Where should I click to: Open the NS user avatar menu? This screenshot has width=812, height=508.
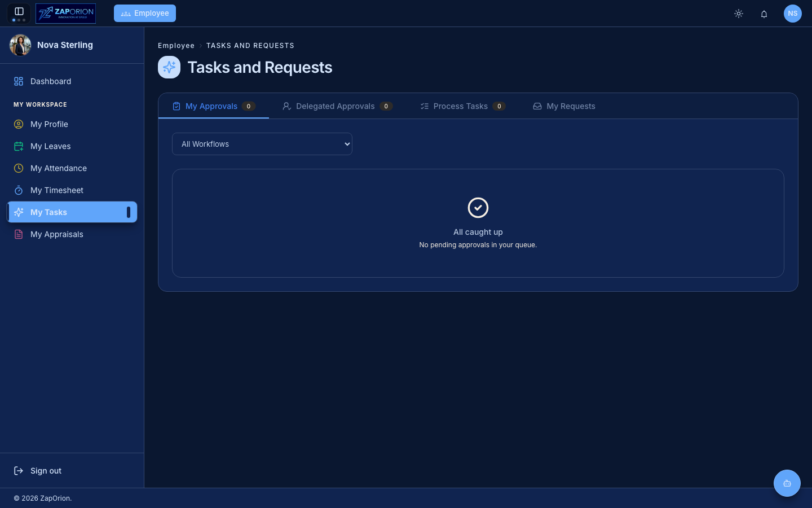pos(793,14)
